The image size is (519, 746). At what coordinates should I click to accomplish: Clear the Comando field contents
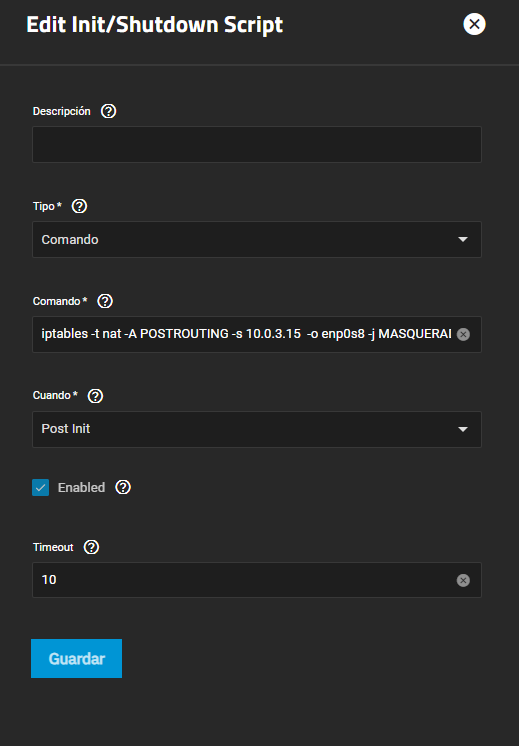(463, 334)
